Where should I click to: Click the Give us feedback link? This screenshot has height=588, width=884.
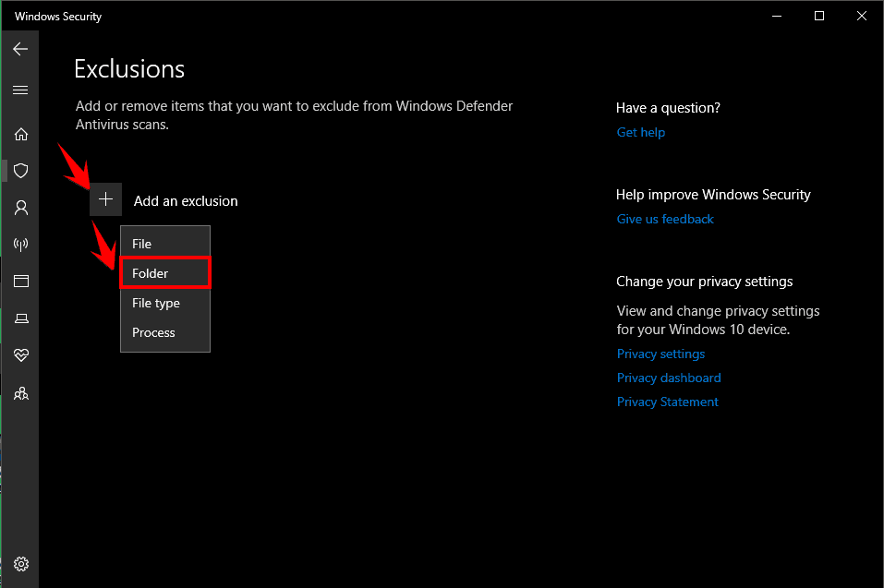[x=665, y=219]
